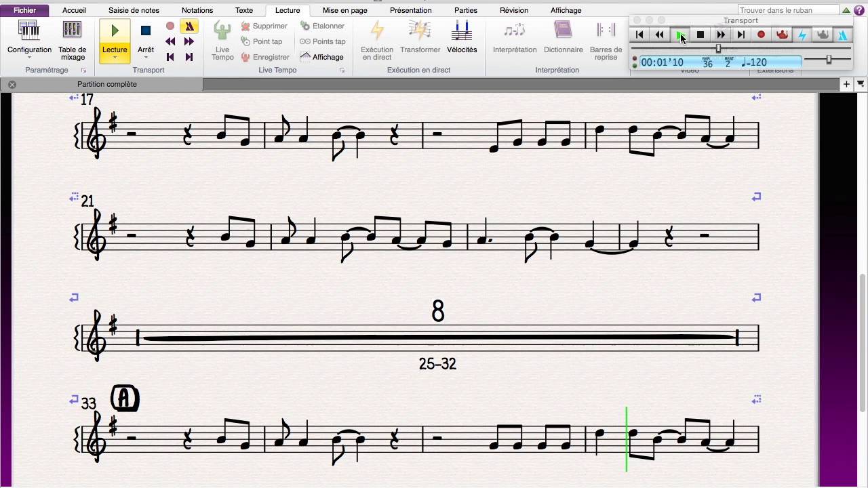
Task: Toggle the blue Live Playback lightning in Transport
Action: (802, 35)
